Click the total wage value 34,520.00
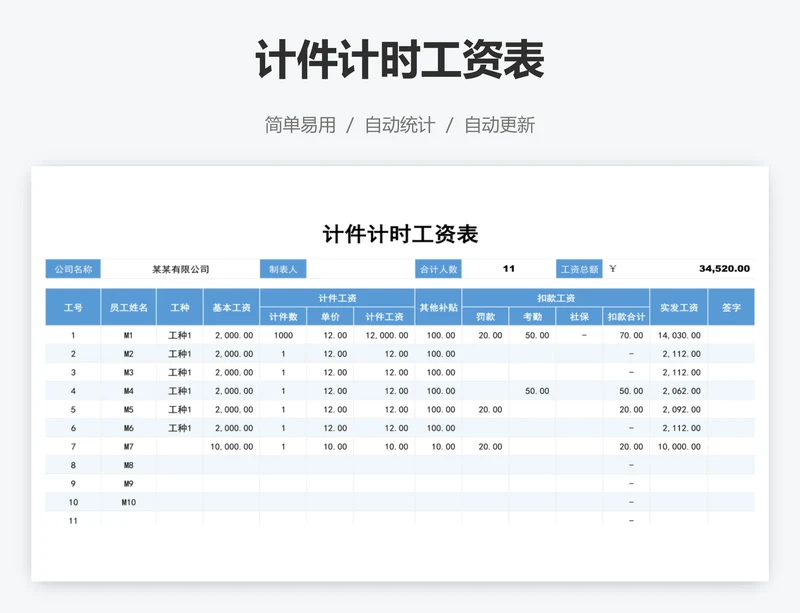800x613 pixels. (724, 268)
